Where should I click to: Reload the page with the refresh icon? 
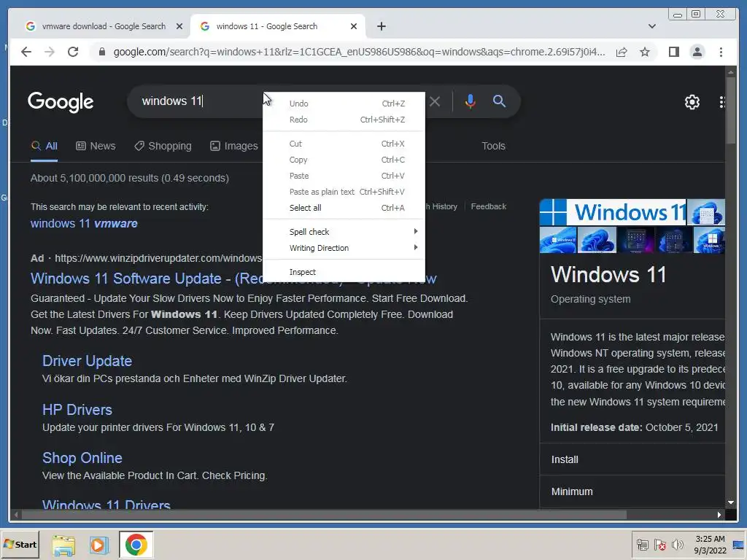coord(73,52)
